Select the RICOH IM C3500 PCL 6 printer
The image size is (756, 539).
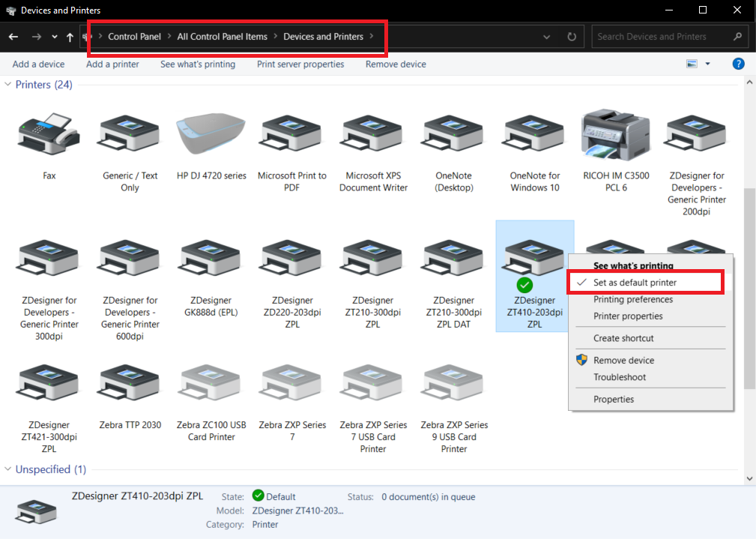pos(616,135)
